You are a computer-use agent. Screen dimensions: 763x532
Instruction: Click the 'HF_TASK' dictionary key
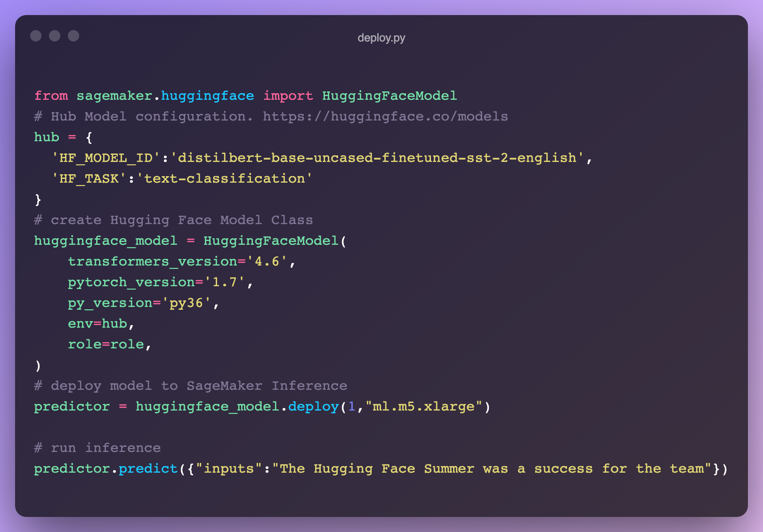tap(89, 178)
